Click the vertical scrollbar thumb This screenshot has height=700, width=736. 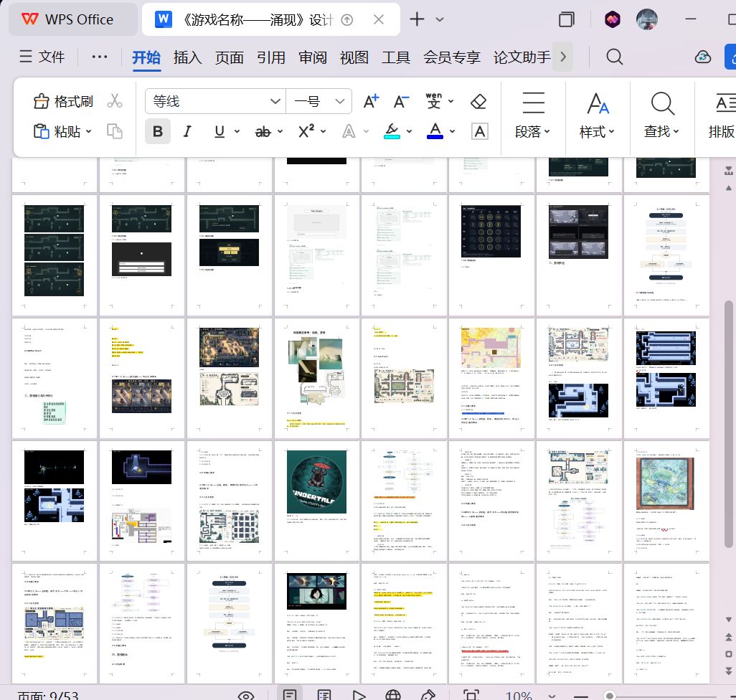point(729,424)
